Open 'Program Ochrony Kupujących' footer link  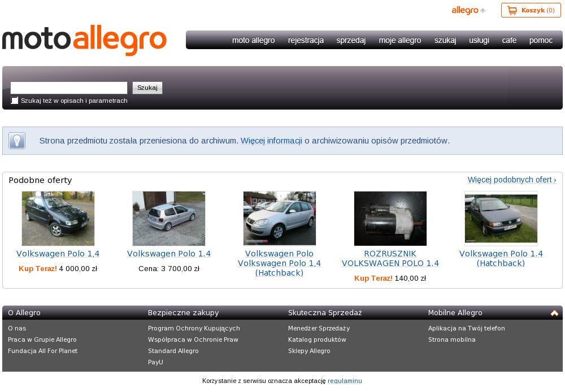pyautogui.click(x=194, y=328)
